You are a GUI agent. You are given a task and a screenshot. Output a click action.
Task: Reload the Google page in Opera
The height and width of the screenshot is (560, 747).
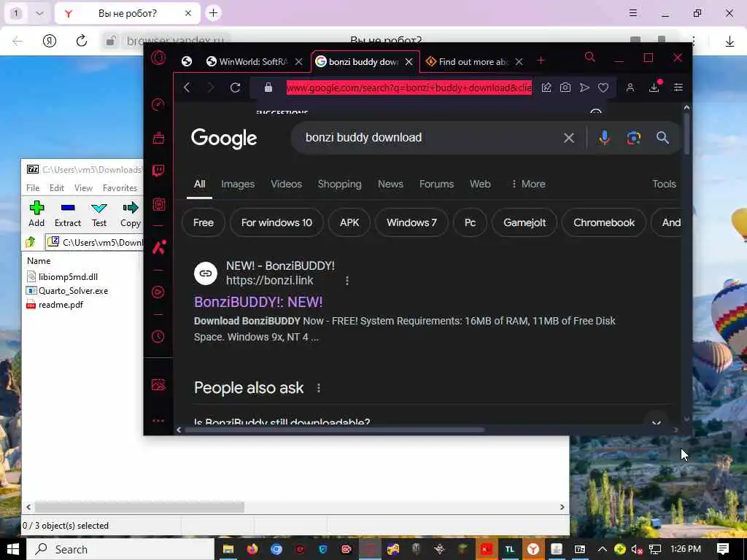tap(235, 87)
